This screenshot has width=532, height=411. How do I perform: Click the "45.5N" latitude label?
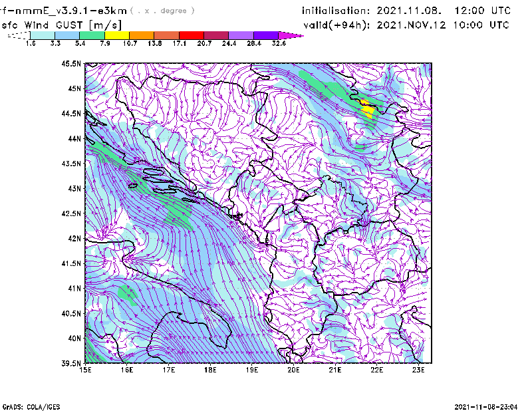tap(71, 63)
